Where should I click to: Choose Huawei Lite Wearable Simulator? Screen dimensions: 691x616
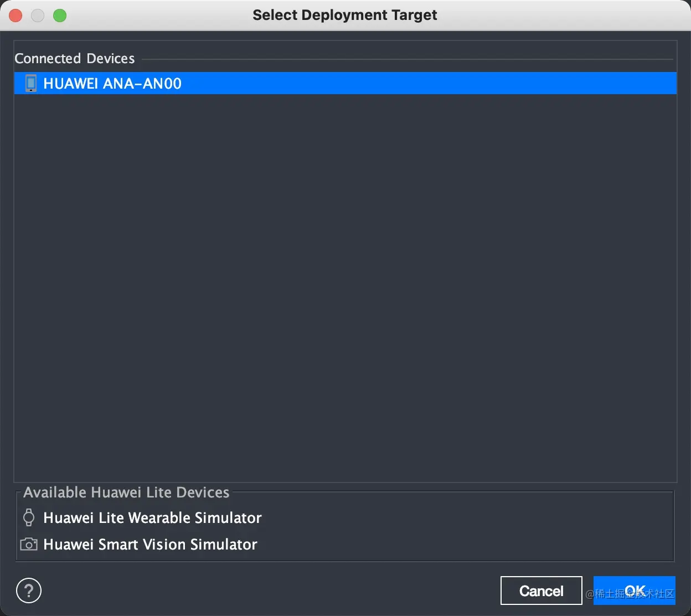coord(152,518)
